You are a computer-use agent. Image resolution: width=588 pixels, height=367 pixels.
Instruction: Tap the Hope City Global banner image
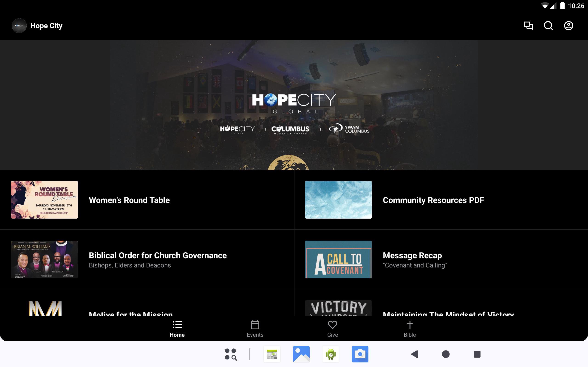click(x=294, y=105)
